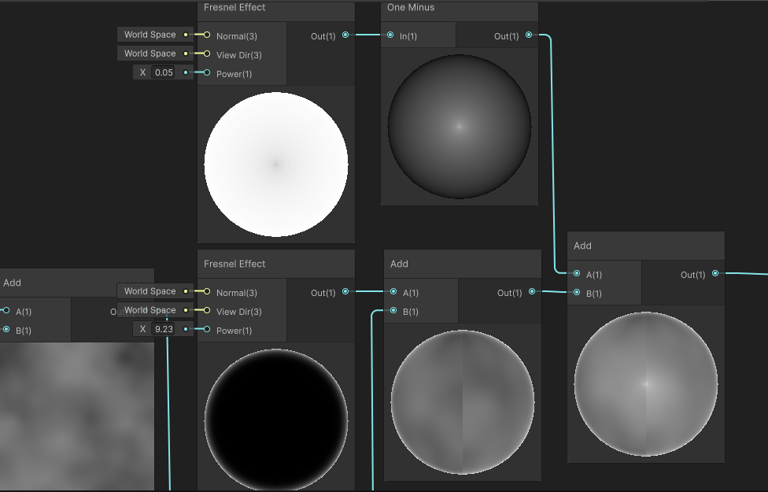Select title of Add node fed by Fresnel
Screen dimensions: 768x492
click(x=399, y=264)
